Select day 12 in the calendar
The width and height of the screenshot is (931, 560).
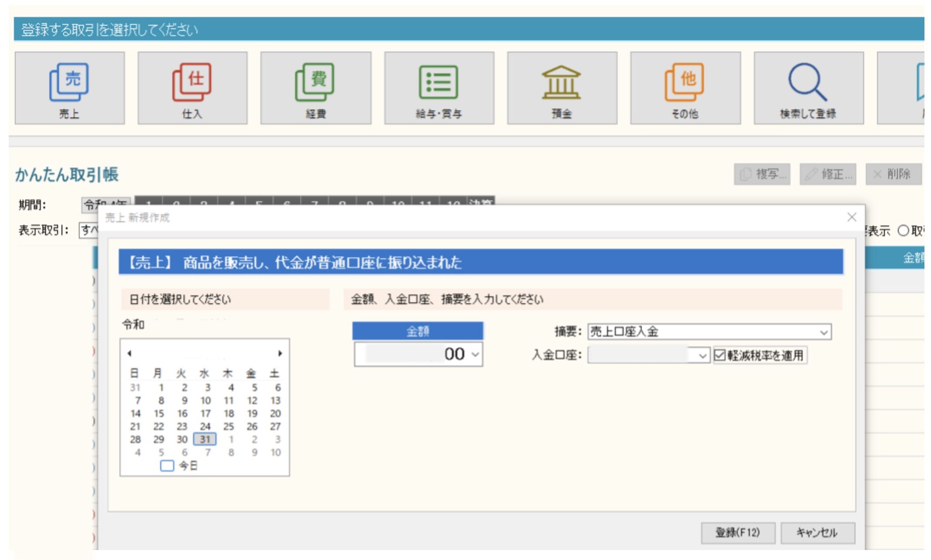[252, 400]
